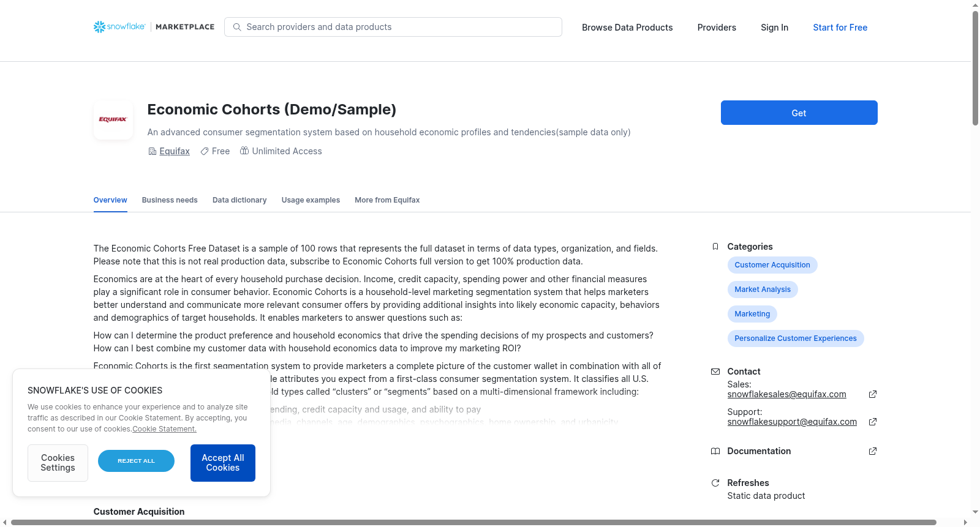Click the Refreshes circular arrow icon
The height and width of the screenshot is (527, 980).
point(715,483)
